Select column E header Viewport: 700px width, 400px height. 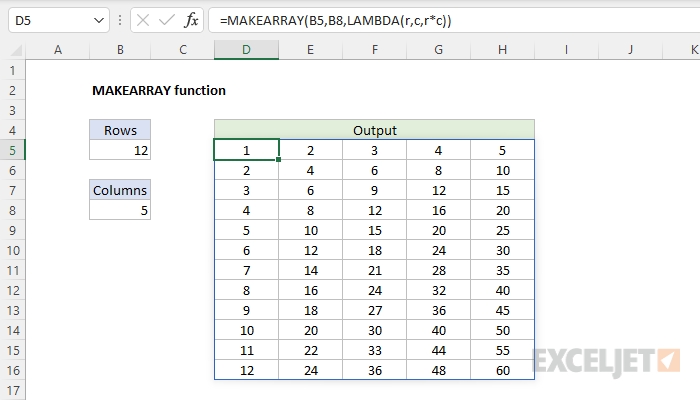point(310,50)
